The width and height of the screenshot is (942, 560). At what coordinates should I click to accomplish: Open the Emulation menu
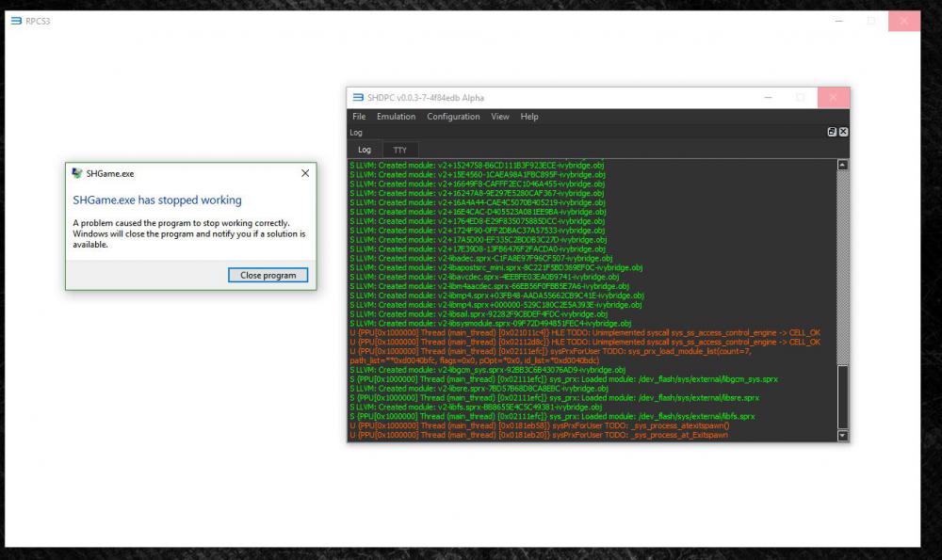(x=396, y=117)
